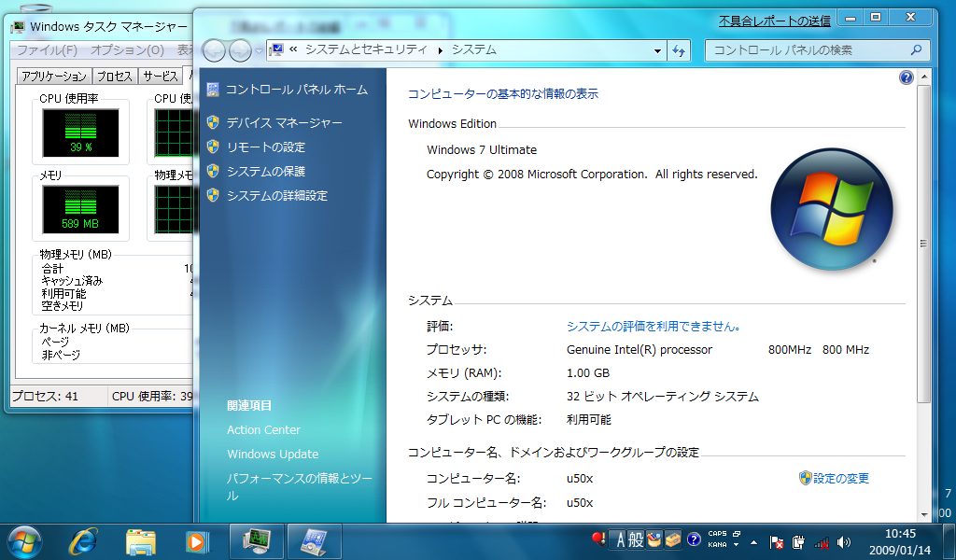Open the IME tools toolbox icon

[x=672, y=539]
